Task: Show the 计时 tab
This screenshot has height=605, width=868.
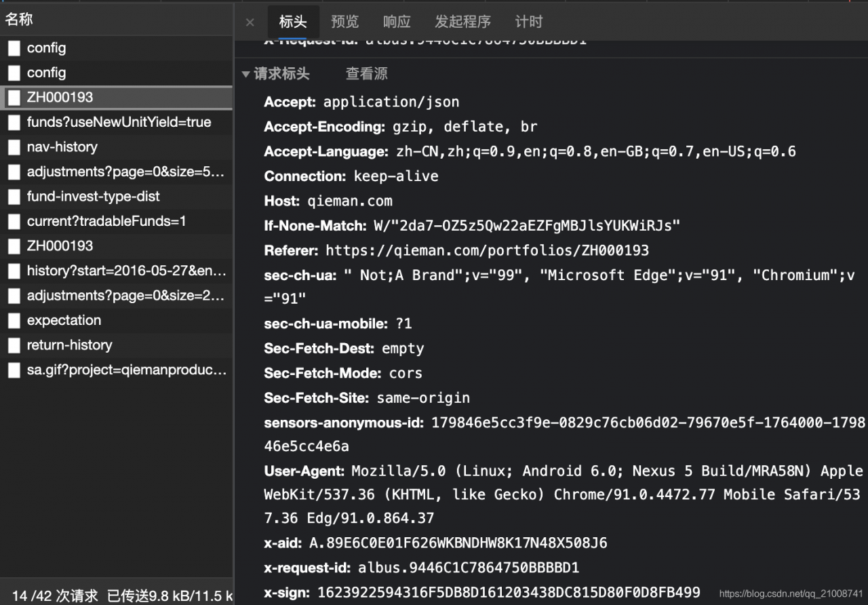Action: (x=529, y=22)
